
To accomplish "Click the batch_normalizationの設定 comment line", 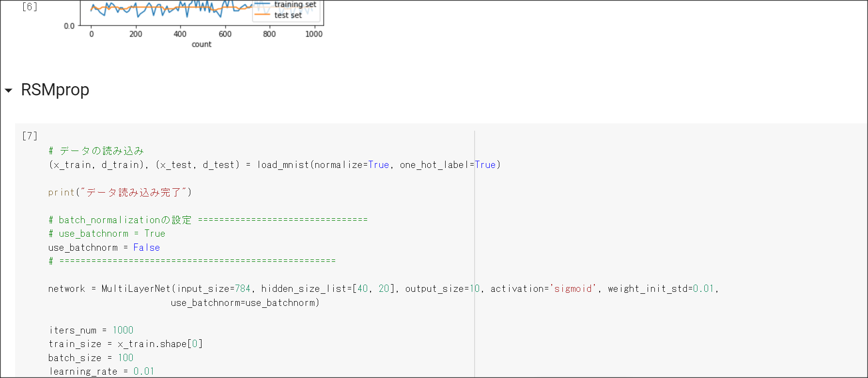I will [208, 220].
